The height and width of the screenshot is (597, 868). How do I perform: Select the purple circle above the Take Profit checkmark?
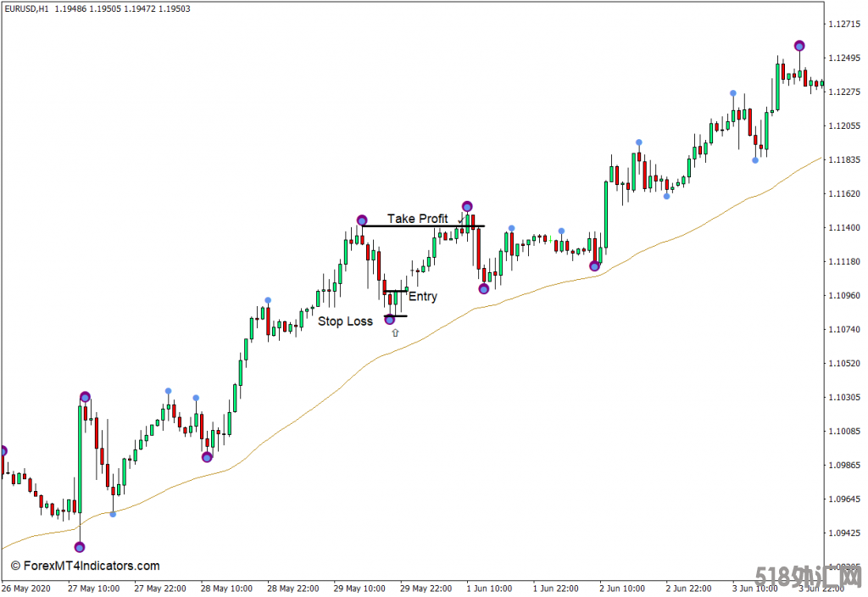[x=467, y=206]
